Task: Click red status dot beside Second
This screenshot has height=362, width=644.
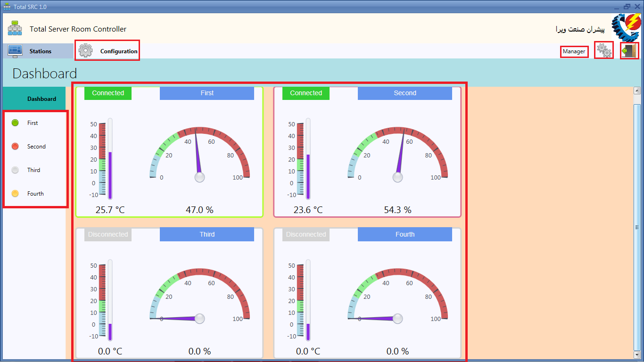Action: [x=15, y=146]
